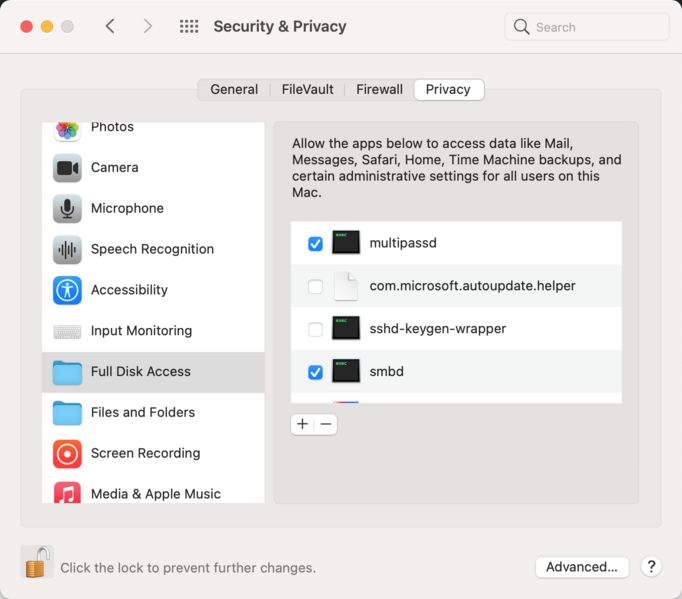Open the FileVault tab
This screenshot has height=599, width=682.
pos(308,90)
